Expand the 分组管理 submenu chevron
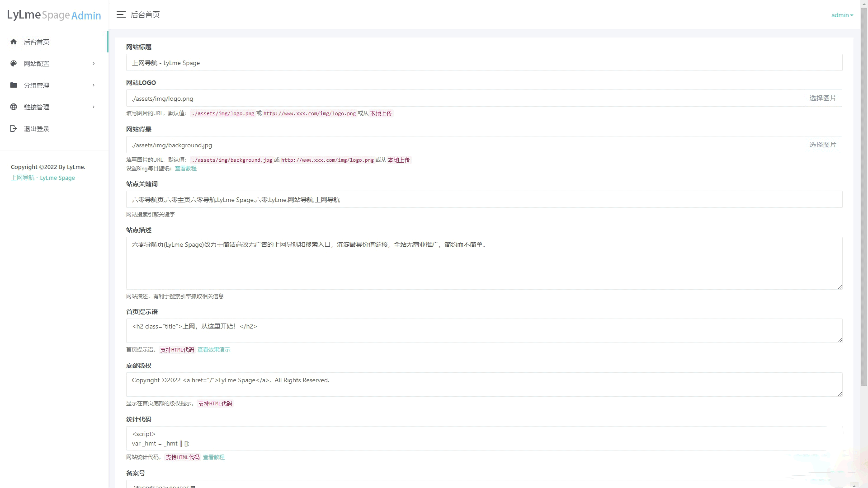Viewport: 868px width, 488px height. tap(94, 85)
